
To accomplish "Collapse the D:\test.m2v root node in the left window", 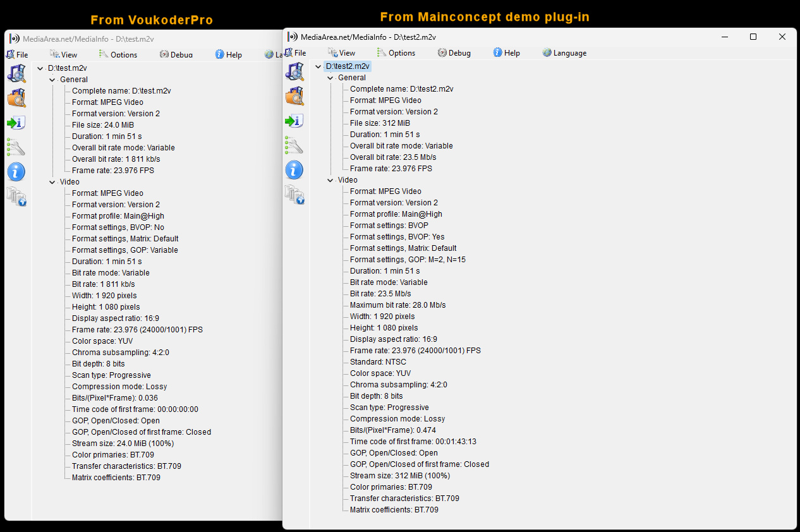I will [x=40, y=68].
